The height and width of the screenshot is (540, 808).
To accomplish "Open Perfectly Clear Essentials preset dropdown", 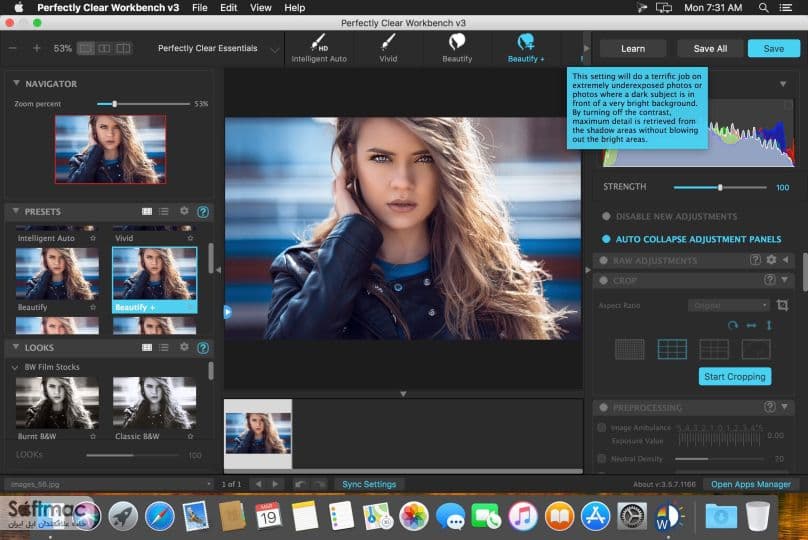I will tap(218, 48).
